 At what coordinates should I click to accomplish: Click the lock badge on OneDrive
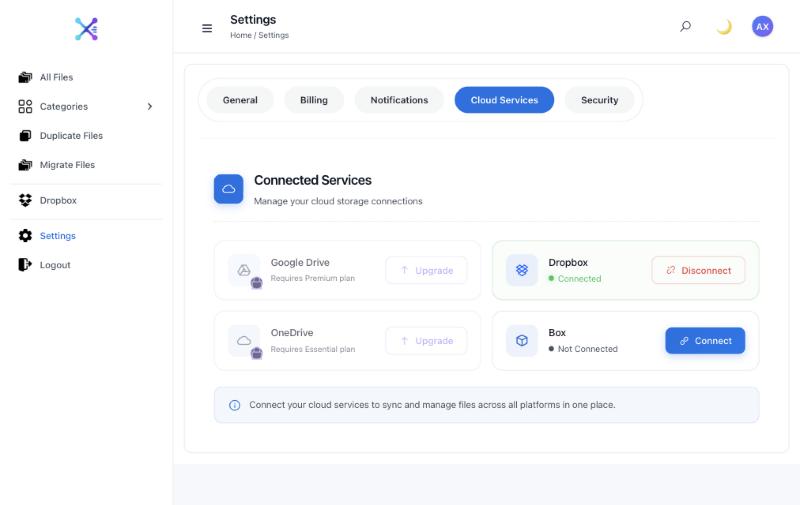coord(257,352)
